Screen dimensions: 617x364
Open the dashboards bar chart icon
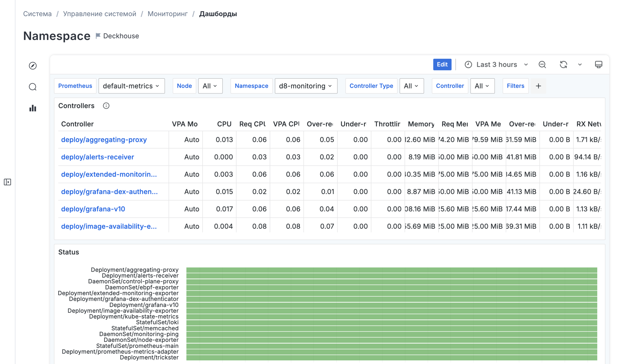33,108
